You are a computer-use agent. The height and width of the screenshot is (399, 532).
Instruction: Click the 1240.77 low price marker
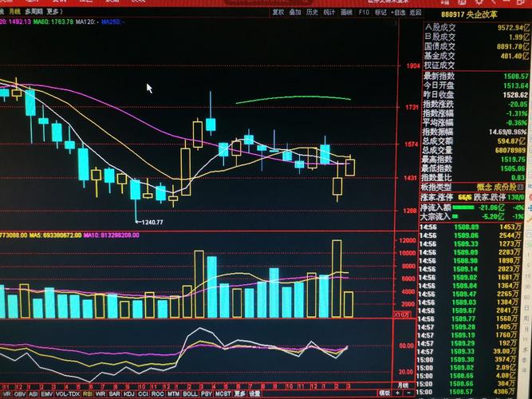click(150, 222)
